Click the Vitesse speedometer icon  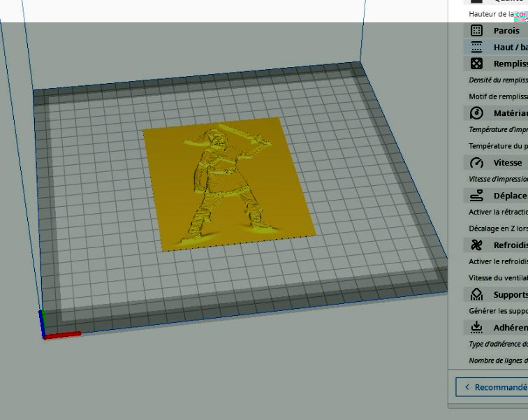click(x=476, y=163)
